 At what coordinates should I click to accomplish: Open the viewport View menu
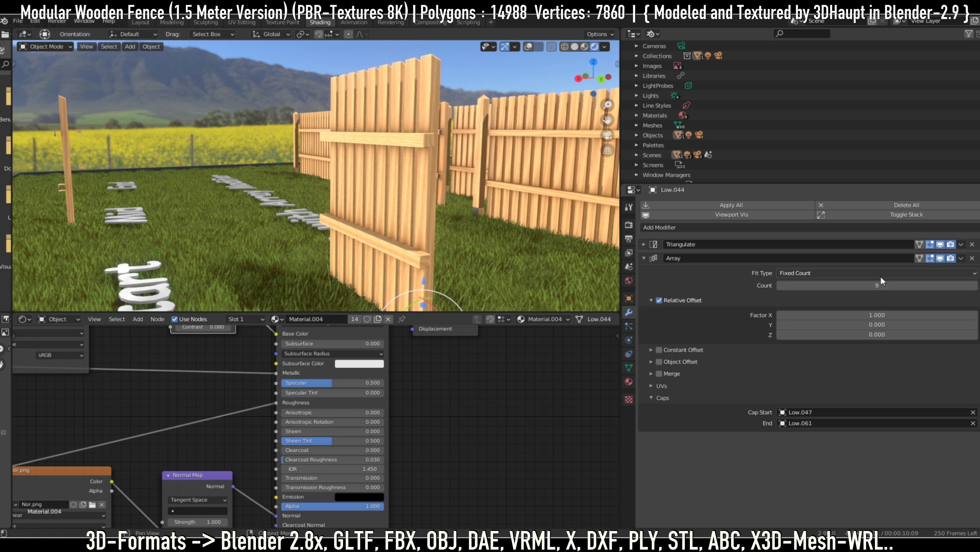[x=86, y=46]
